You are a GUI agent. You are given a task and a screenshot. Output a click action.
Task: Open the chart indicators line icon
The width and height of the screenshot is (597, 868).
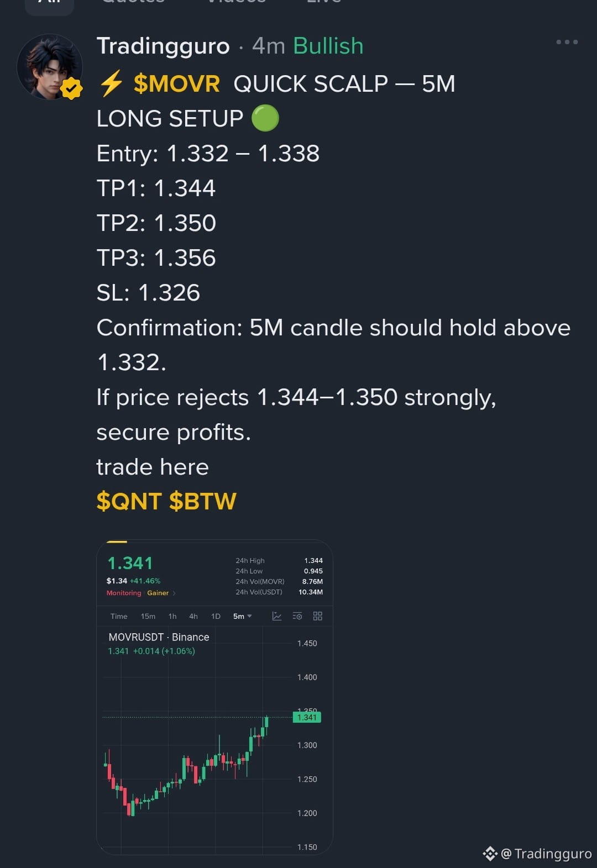[x=277, y=616]
